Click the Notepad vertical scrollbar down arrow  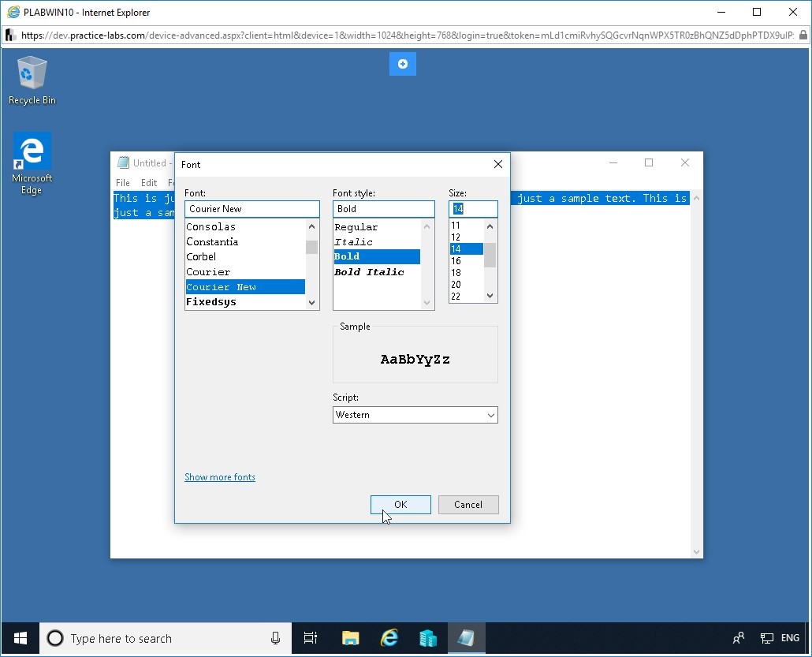(697, 552)
